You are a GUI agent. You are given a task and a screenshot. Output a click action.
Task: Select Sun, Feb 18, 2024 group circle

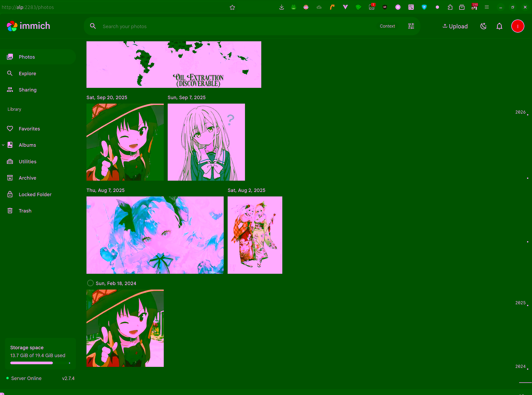(90, 283)
